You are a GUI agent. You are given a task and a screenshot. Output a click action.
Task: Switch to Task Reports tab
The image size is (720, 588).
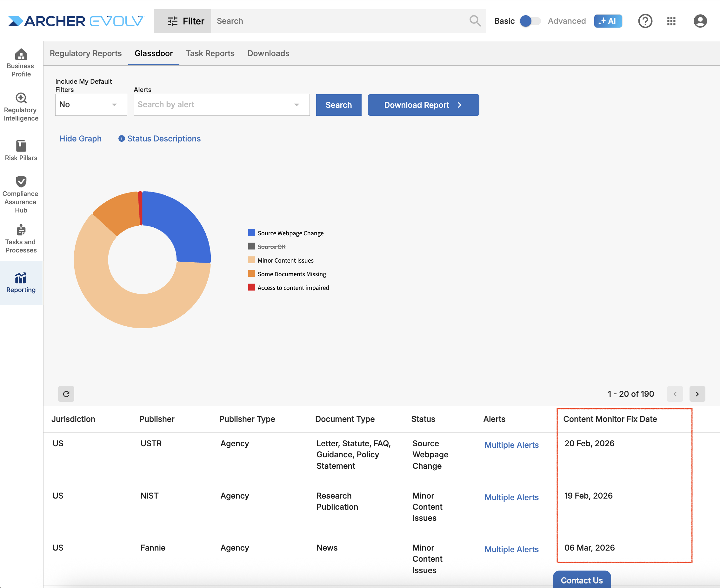210,53
